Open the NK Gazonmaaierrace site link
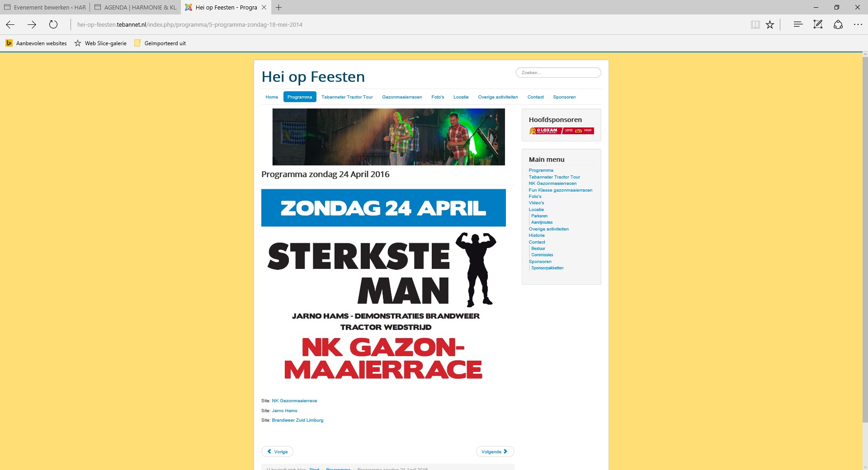868x470 pixels. pos(294,401)
